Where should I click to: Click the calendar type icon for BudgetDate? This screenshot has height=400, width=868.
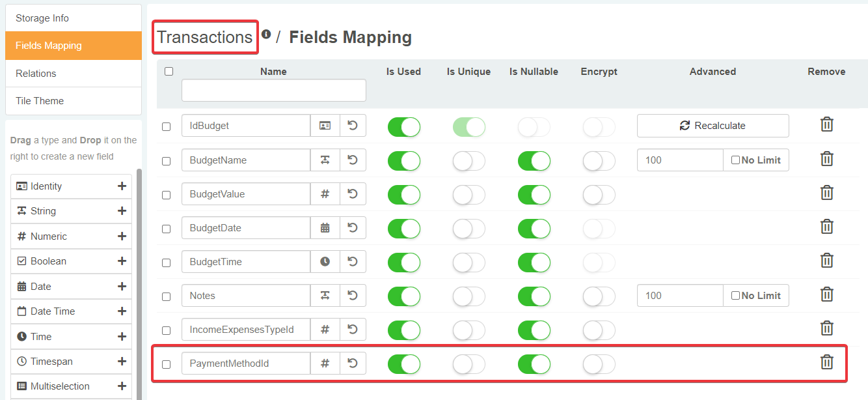click(x=325, y=228)
